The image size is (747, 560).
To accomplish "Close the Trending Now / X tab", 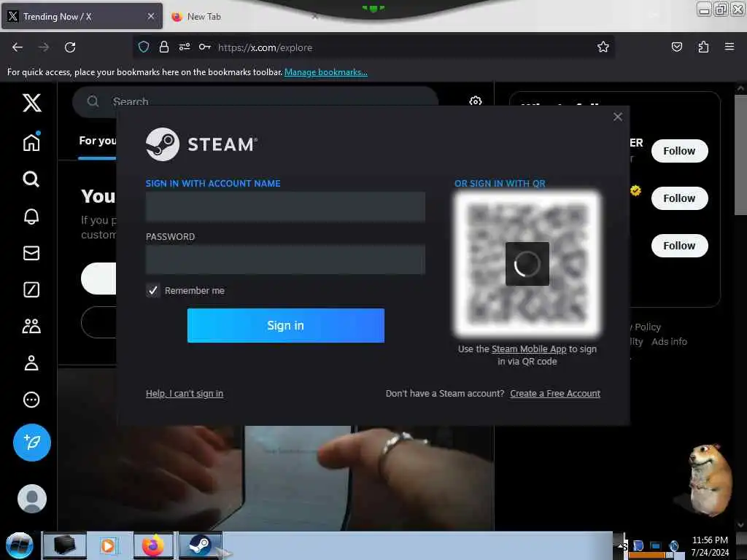I will coord(151,16).
